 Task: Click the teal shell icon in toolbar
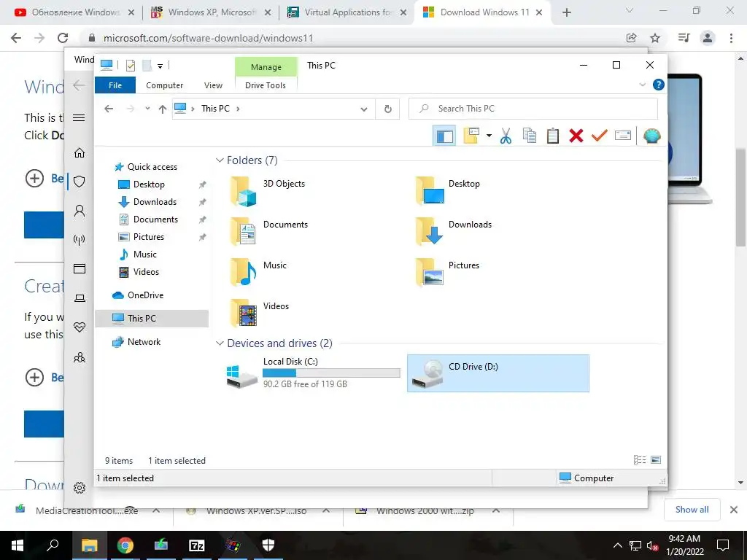click(651, 136)
